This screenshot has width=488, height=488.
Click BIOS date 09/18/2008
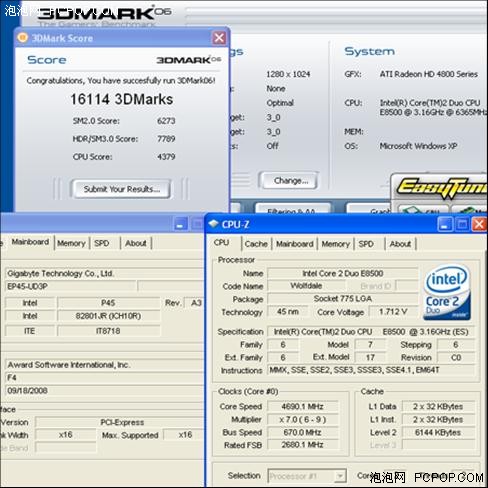pyautogui.click(x=104, y=391)
